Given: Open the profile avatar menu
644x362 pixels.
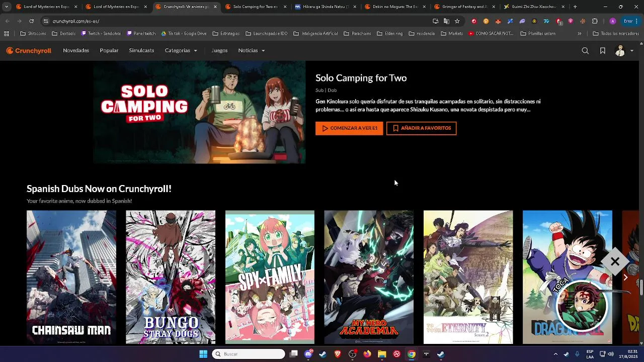Looking at the screenshot, I should [624, 51].
